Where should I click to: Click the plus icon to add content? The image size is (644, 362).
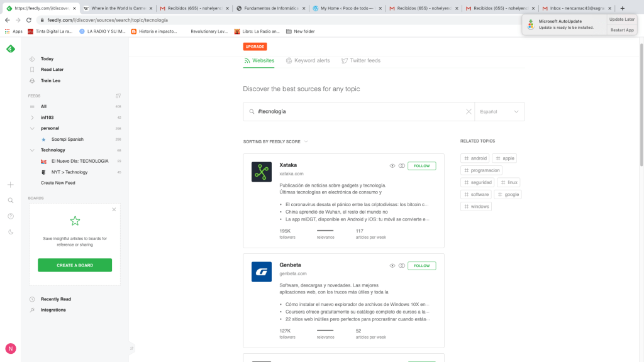click(x=10, y=185)
